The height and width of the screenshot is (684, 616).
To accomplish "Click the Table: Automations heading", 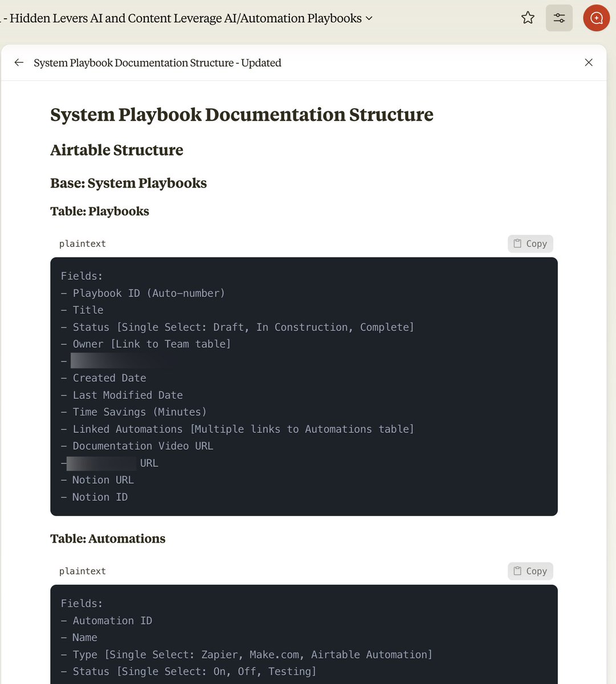I will [108, 539].
